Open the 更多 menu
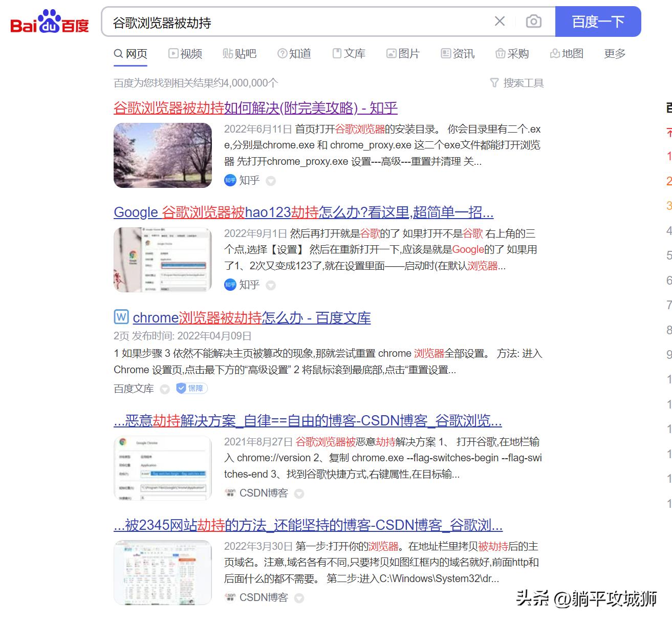Viewport: 672px width, 622px height. [x=614, y=53]
